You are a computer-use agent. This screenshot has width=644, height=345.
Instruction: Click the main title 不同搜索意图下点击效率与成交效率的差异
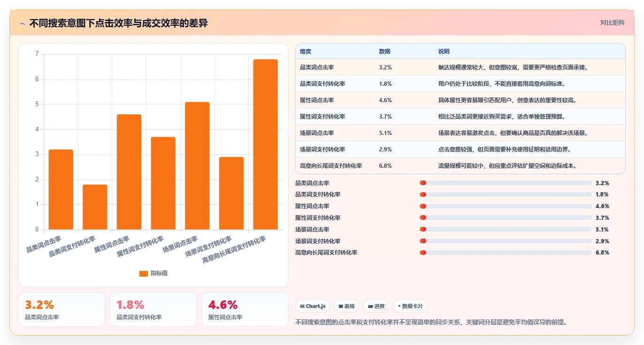coord(119,23)
